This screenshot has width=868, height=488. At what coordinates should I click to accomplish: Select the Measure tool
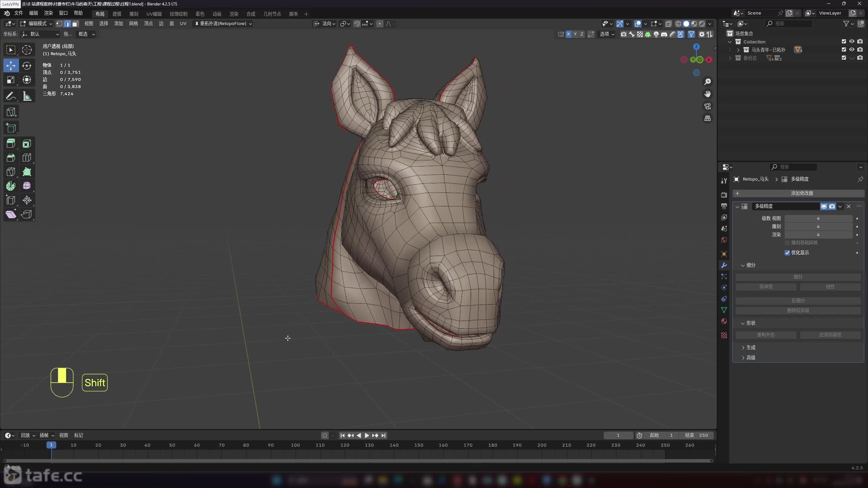27,96
